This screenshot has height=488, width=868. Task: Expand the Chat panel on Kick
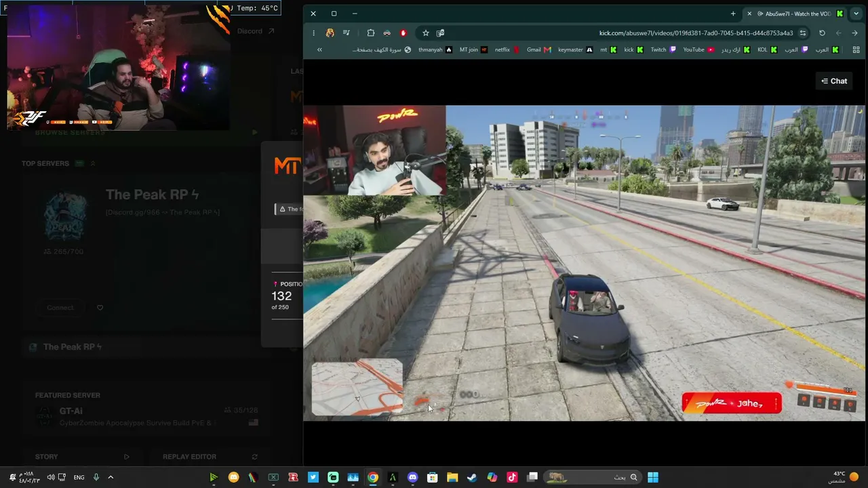(834, 81)
